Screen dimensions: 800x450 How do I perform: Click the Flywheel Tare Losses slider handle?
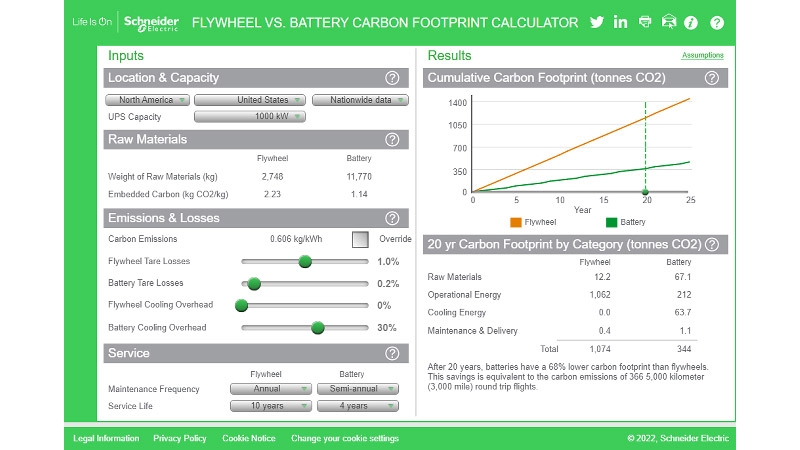pos(305,261)
